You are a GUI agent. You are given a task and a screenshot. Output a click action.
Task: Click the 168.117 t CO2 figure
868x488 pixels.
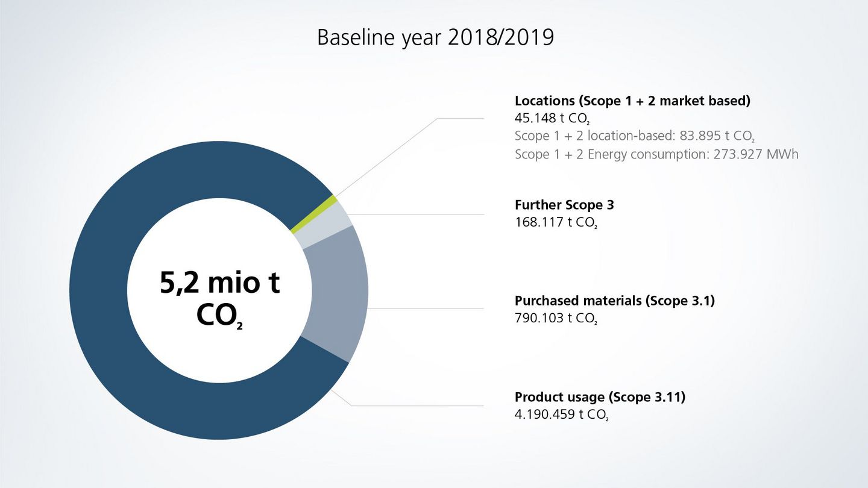[555, 222]
